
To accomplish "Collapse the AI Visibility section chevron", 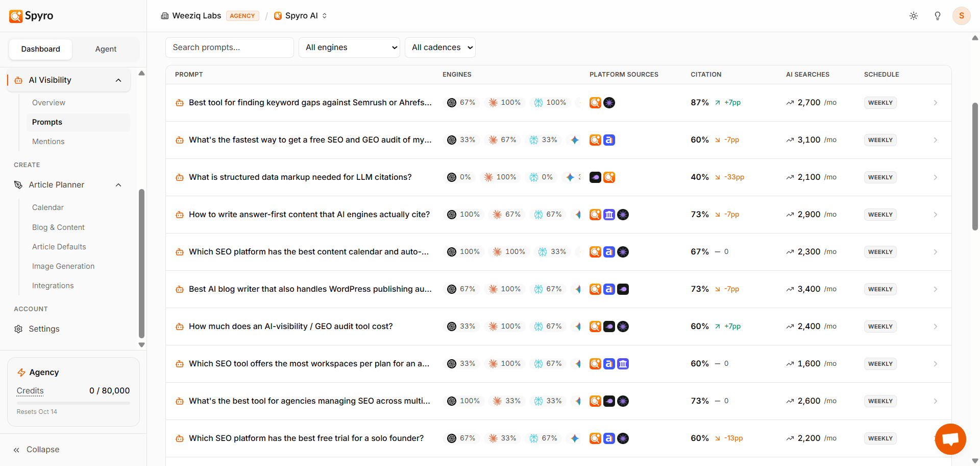I will pyautogui.click(x=118, y=80).
